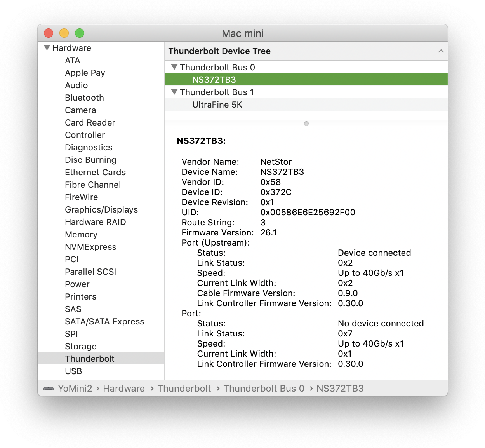Select the Hardware heading in sidebar
This screenshot has width=485, height=448.
click(x=72, y=48)
